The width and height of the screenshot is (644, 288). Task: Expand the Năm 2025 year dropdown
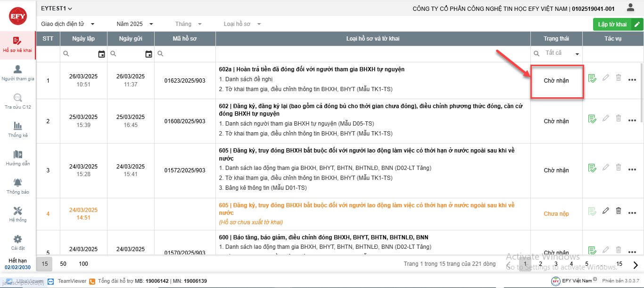pyautogui.click(x=135, y=24)
